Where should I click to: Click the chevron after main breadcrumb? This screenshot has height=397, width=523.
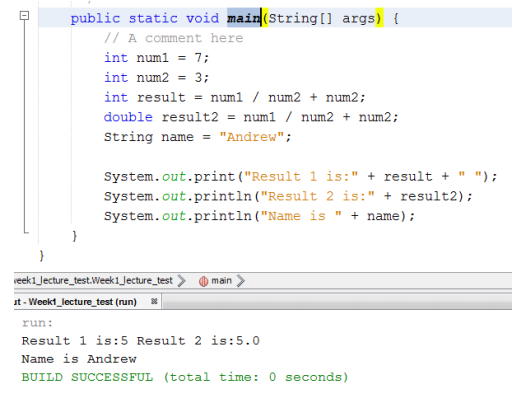click(241, 281)
